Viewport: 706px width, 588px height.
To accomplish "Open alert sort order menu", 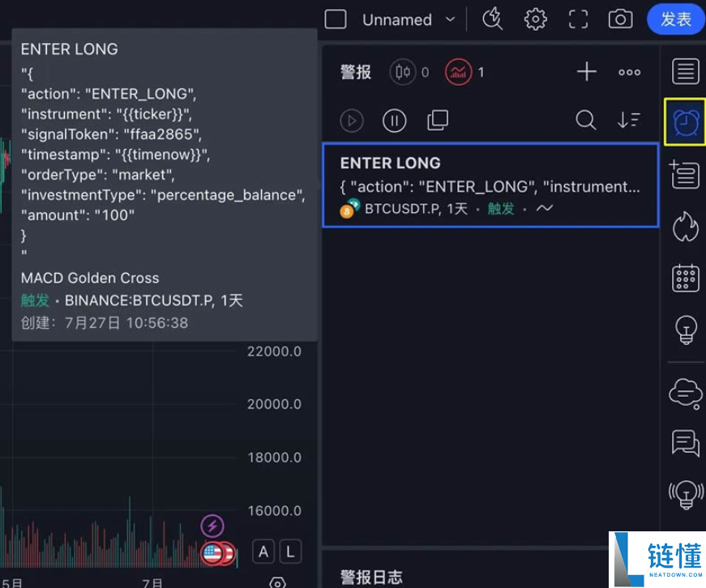I will pyautogui.click(x=628, y=120).
